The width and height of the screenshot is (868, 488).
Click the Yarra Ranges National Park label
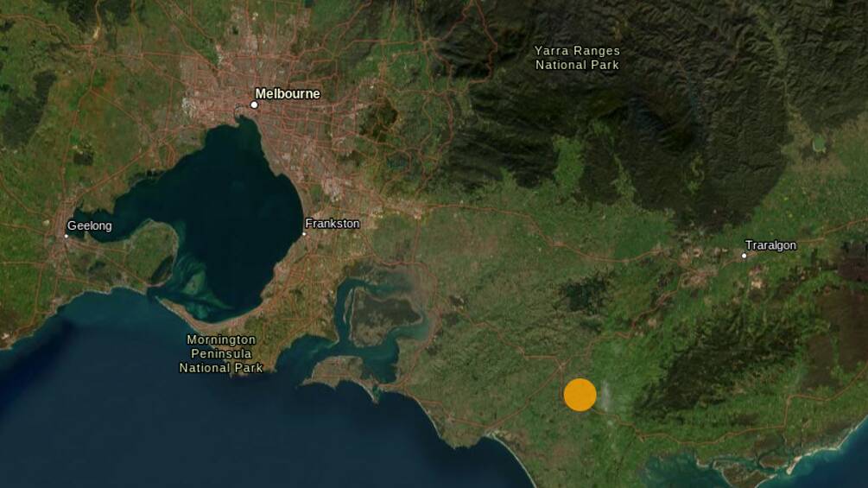(577, 58)
